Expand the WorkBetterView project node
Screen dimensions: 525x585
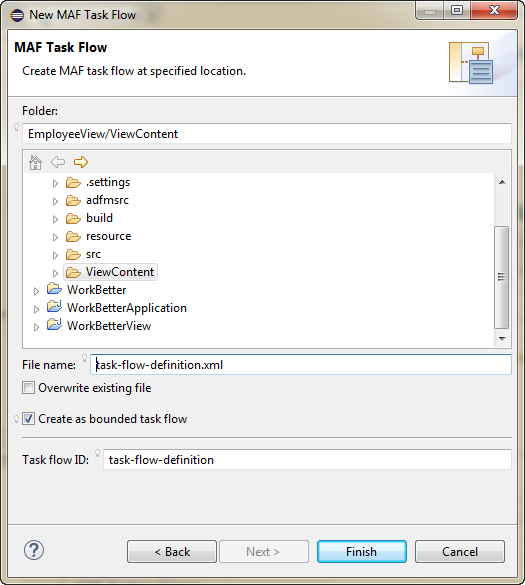click(x=36, y=327)
